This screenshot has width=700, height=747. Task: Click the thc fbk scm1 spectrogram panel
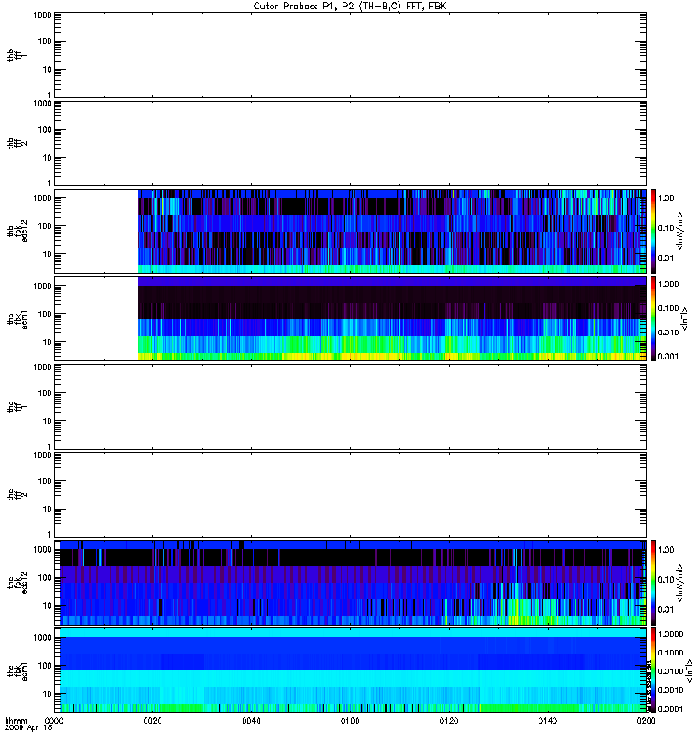tap(350, 670)
